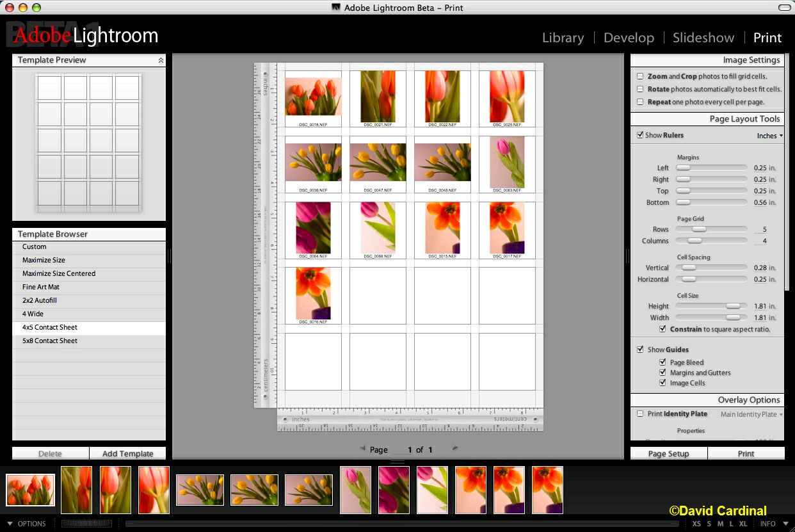Set filmstrip thumbnail size to XL

tap(743, 524)
